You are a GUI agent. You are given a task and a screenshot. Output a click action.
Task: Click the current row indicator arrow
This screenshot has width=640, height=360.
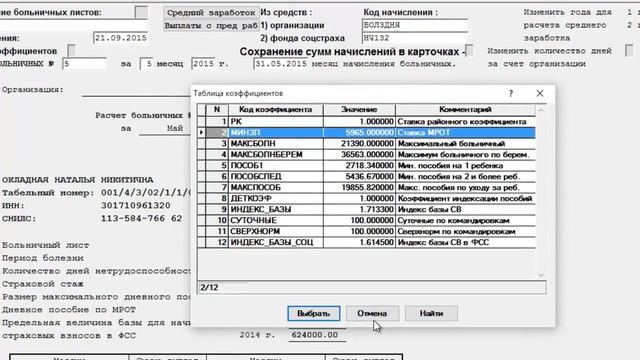[201, 133]
